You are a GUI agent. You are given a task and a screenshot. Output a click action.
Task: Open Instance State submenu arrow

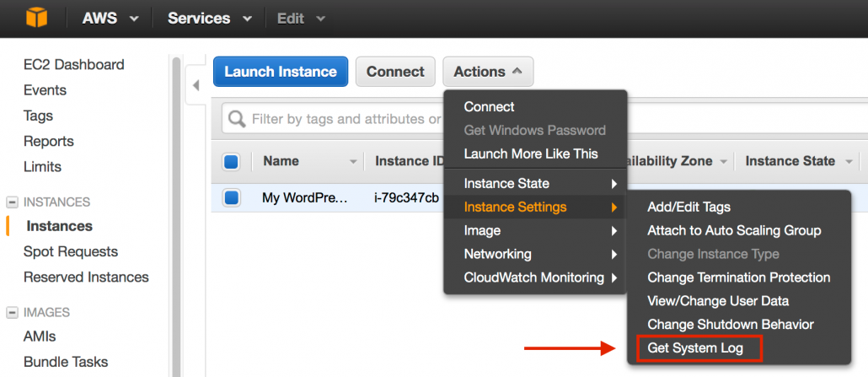click(613, 184)
